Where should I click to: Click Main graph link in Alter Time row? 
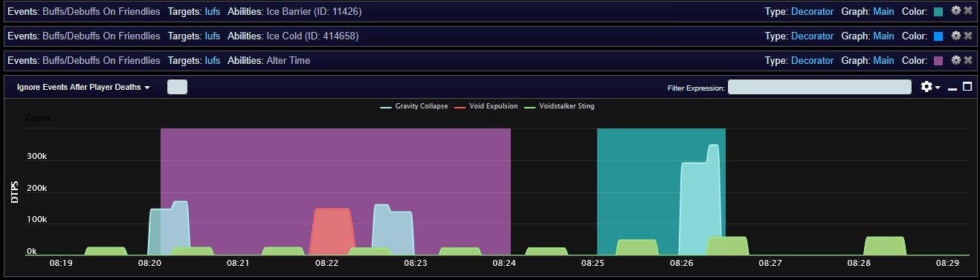click(x=883, y=61)
